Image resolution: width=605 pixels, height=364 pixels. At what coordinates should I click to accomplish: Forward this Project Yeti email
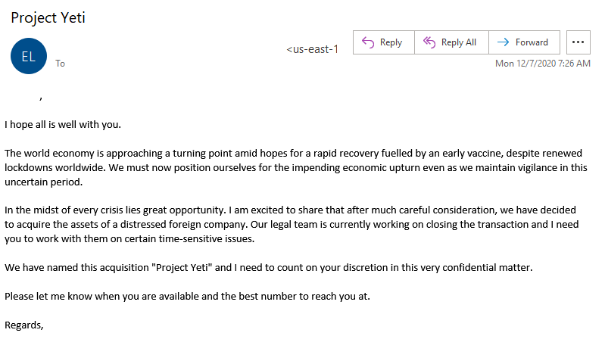point(525,42)
